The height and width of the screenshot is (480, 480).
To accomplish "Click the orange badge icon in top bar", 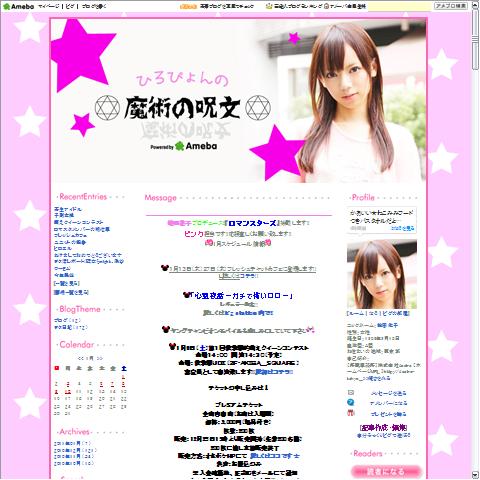I will point(188,6).
